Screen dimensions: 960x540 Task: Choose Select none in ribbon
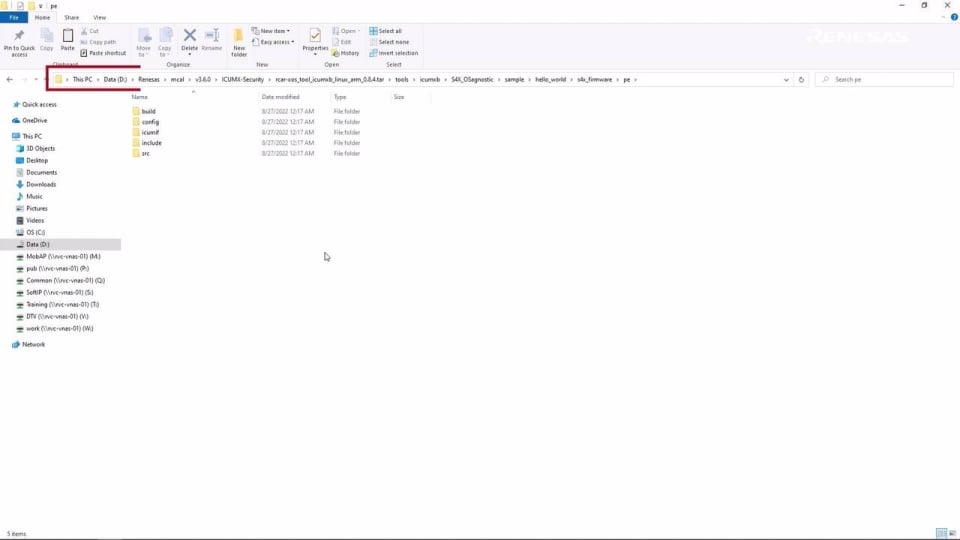389,42
